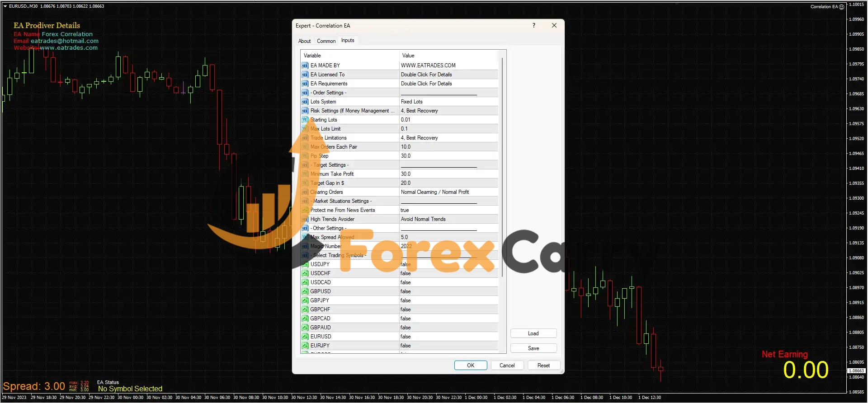The width and height of the screenshot is (868, 403).
Task: Toggle the EURJPY false value
Action: pyautogui.click(x=448, y=346)
